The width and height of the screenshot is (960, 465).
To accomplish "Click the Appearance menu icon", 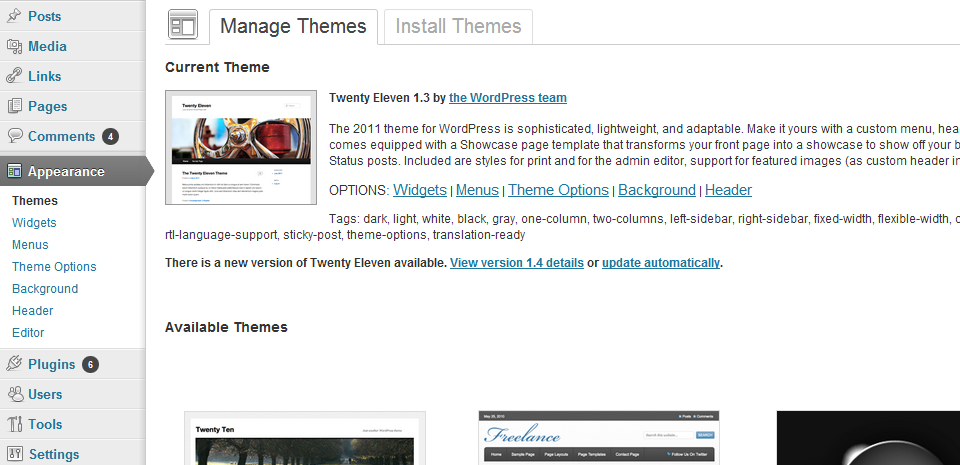I will coord(14,171).
